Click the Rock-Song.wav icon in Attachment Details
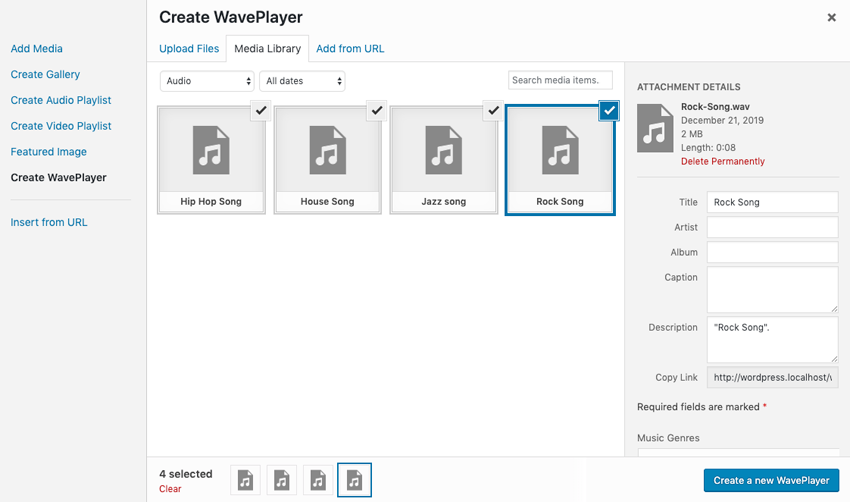This screenshot has width=850, height=502. tap(655, 127)
